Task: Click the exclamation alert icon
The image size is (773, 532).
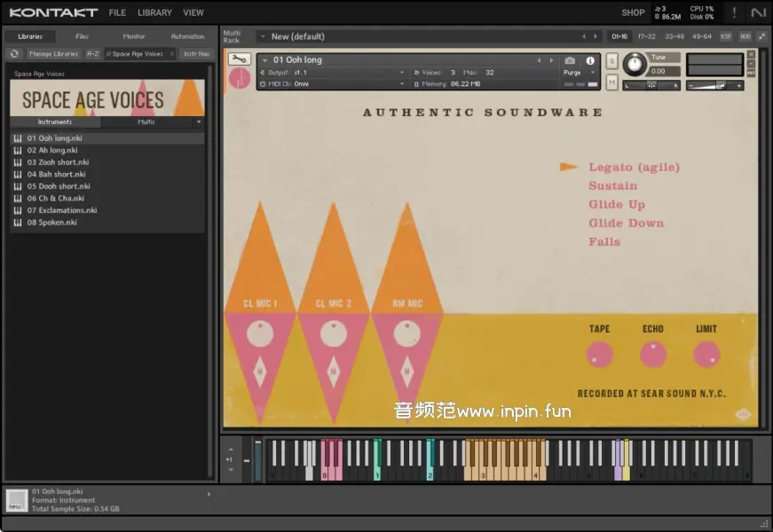Action: coord(734,12)
